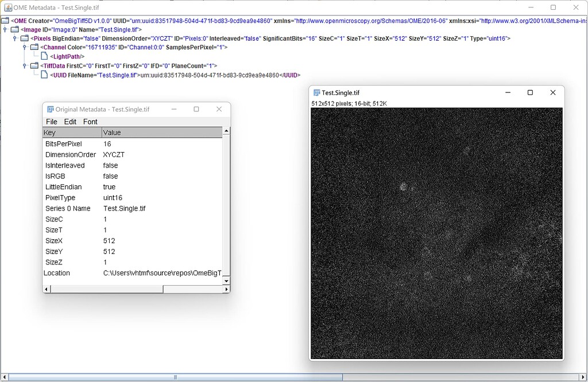588x382 pixels.
Task: Open the File menu
Action: click(51, 122)
